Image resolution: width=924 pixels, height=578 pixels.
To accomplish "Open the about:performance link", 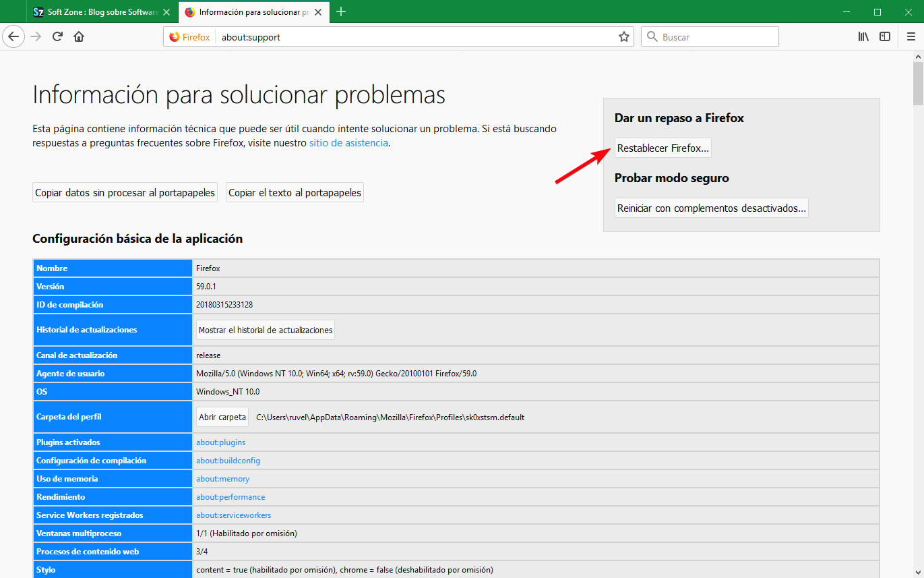I will tap(230, 497).
